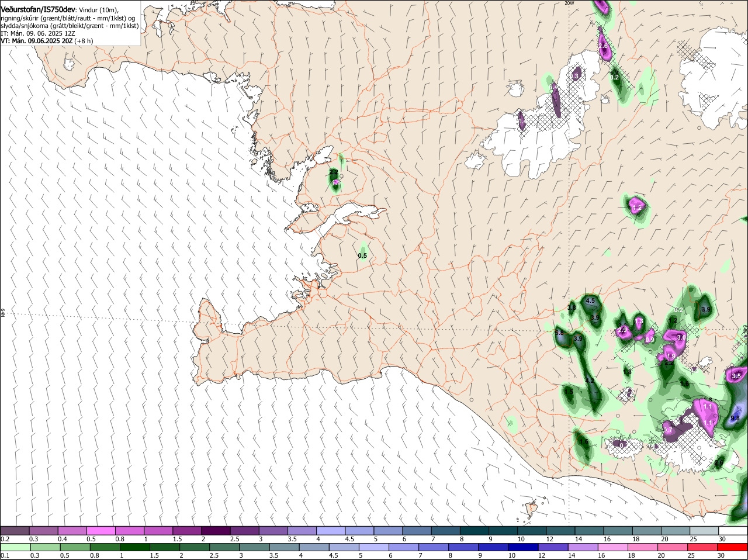
Task: Pick the 20–25 grey-teal swatch, upper legend row
Action: (676, 531)
